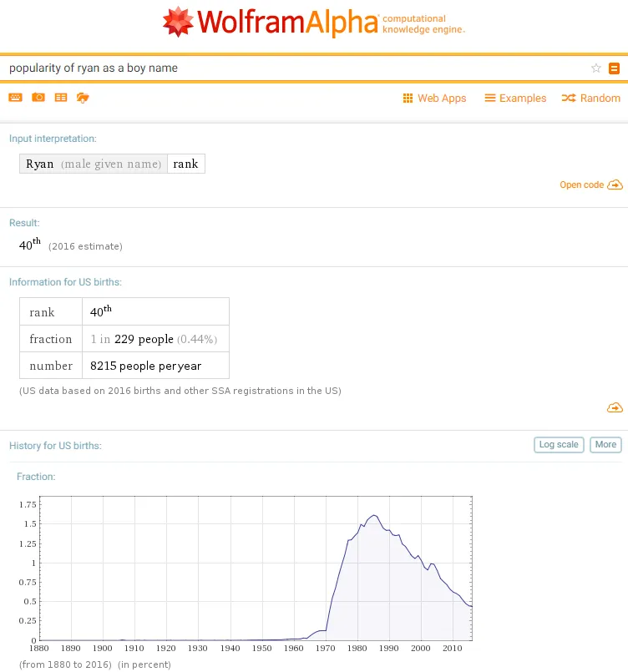This screenshot has height=672, width=628.
Task: Click the '40th' rank value in table
Action: pos(101,311)
